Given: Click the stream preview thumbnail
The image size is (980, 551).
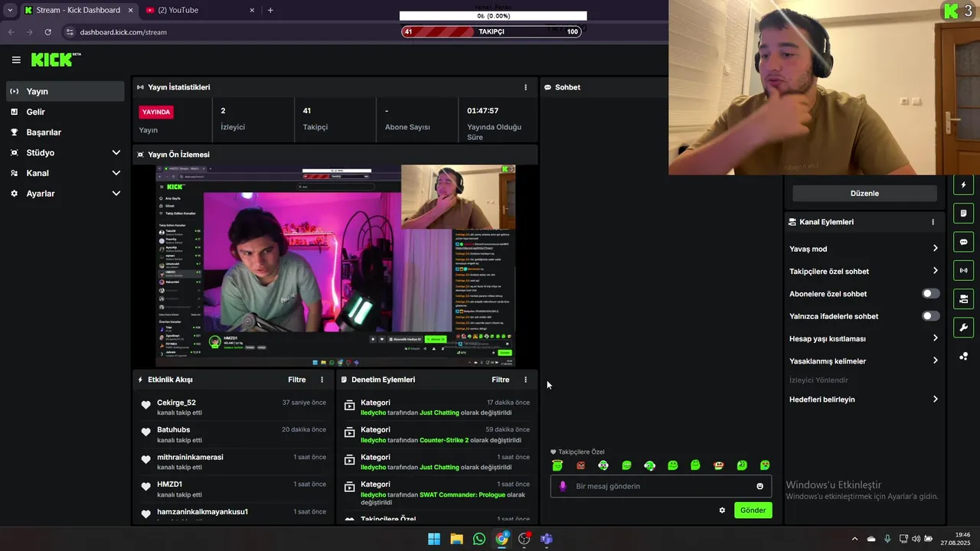Looking at the screenshot, I should pos(336,266).
